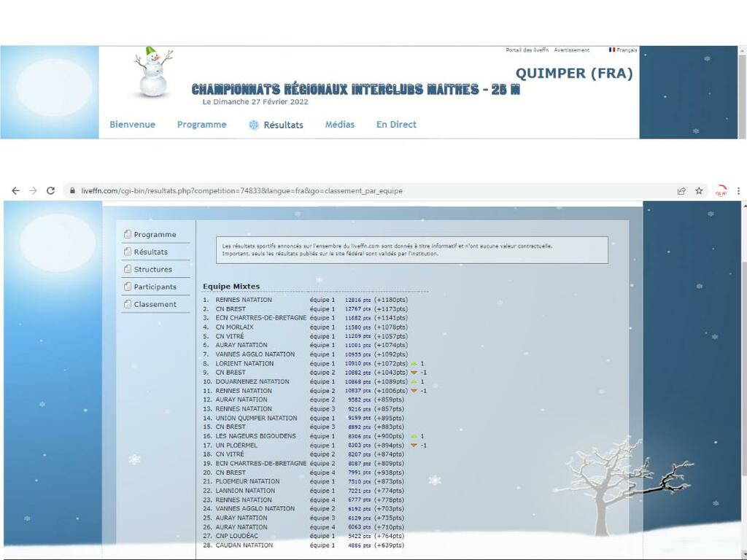
Task: Click the Portail des liveffn link
Action: coord(527,50)
